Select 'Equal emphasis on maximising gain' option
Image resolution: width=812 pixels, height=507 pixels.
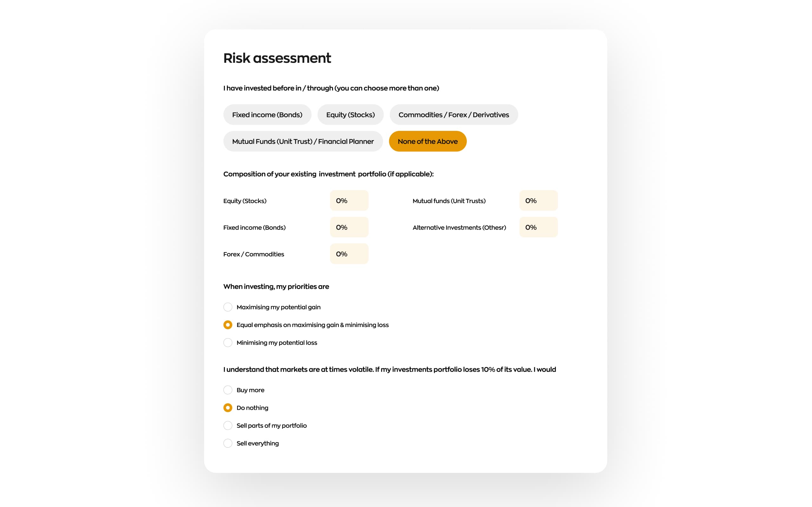point(228,325)
